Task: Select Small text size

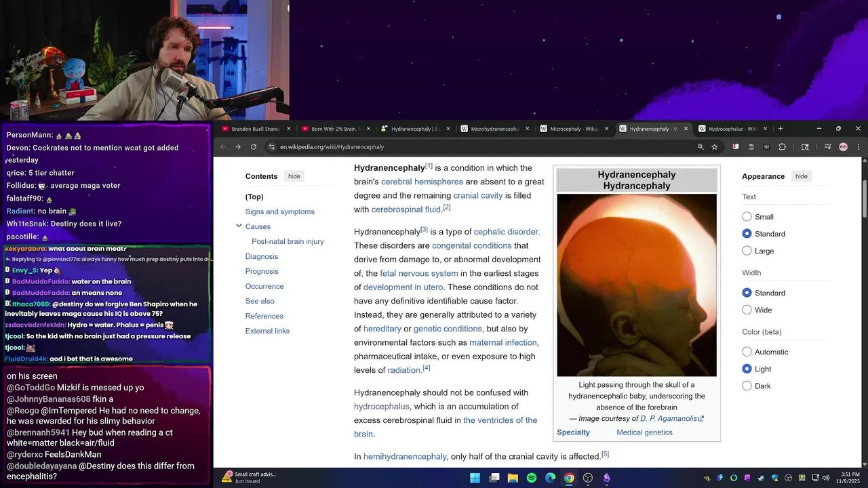Action: 747,217
